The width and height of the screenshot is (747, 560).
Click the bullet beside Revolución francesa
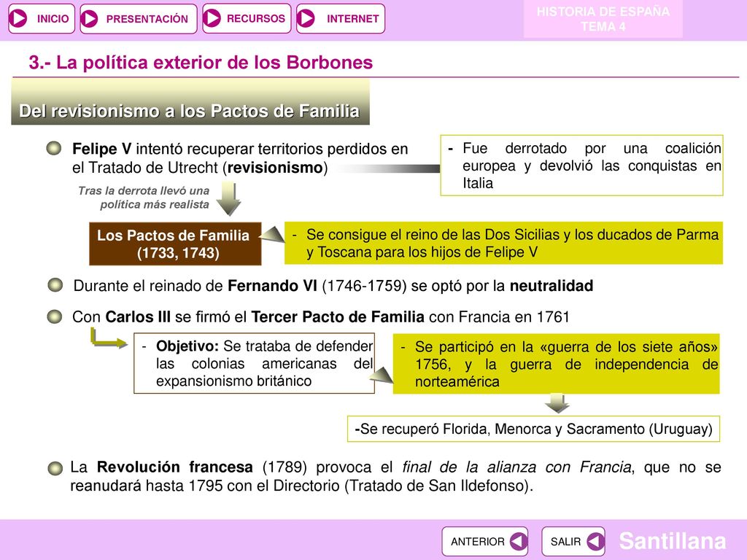55,468
